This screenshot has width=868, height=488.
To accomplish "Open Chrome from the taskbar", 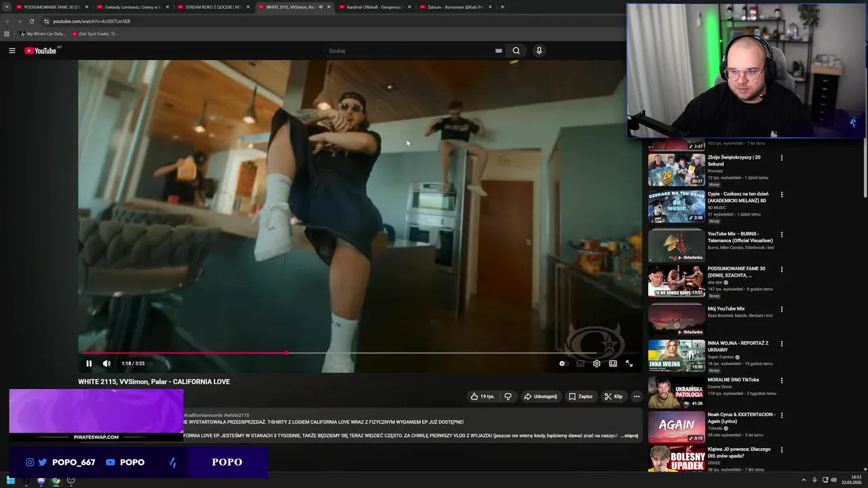I will [x=56, y=481].
